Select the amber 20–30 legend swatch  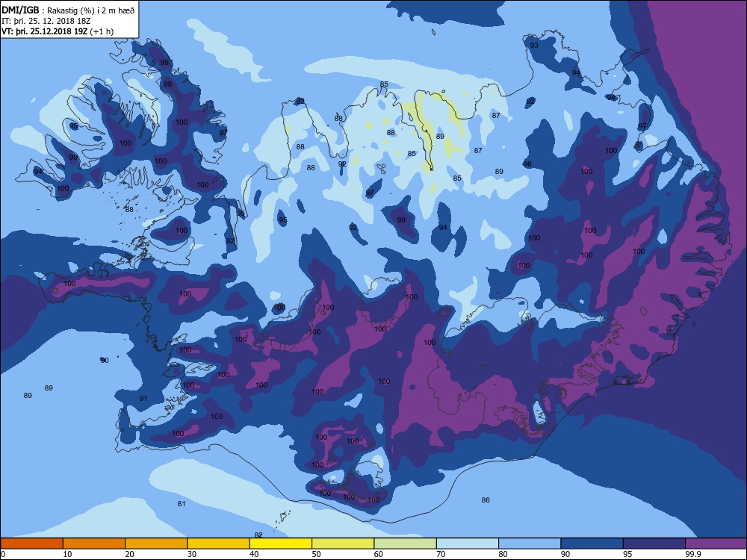tap(156, 544)
